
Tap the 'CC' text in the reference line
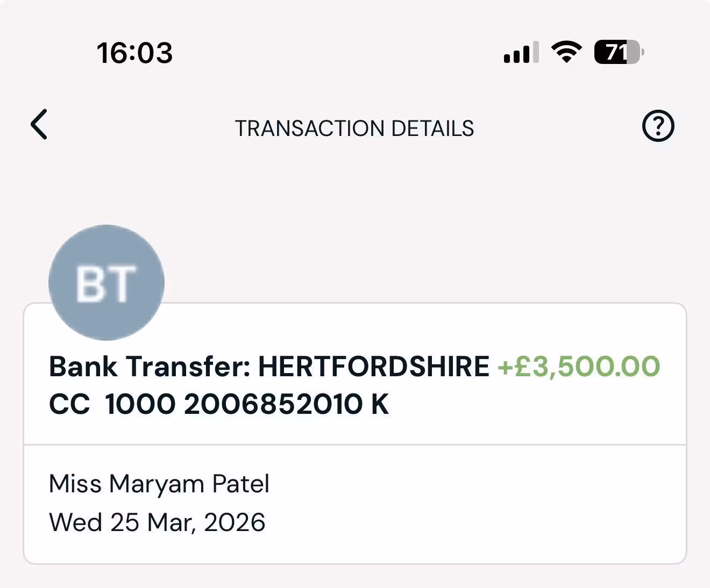[69, 404]
